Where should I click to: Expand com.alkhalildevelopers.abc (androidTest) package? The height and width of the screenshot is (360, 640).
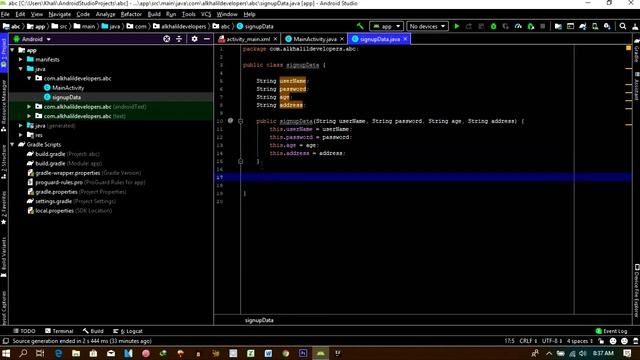tap(29, 107)
